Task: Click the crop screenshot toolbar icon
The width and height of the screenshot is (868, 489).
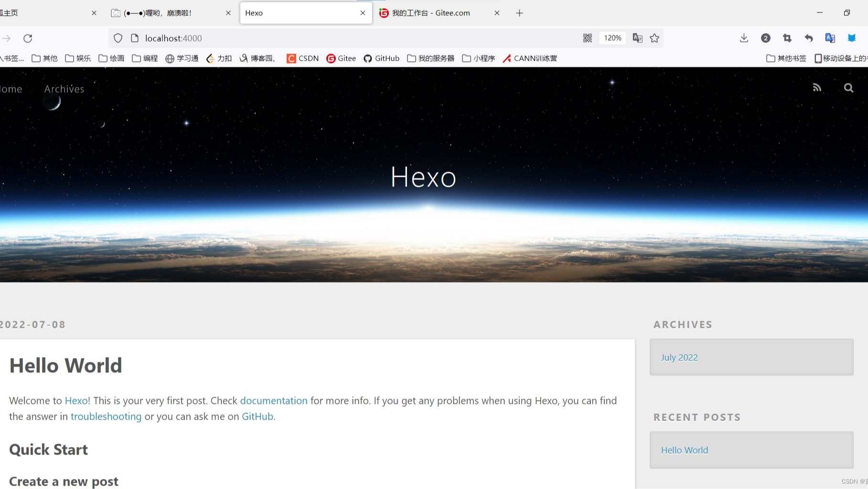Action: 787,38
